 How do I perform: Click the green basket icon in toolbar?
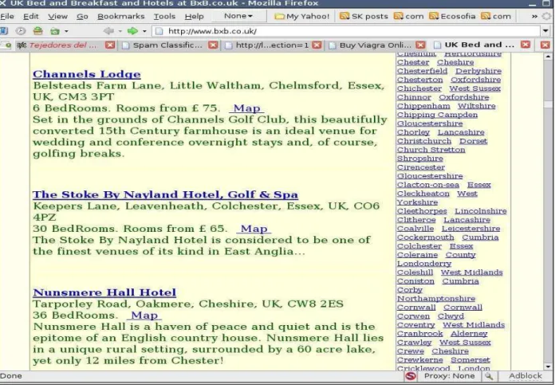click(37, 31)
